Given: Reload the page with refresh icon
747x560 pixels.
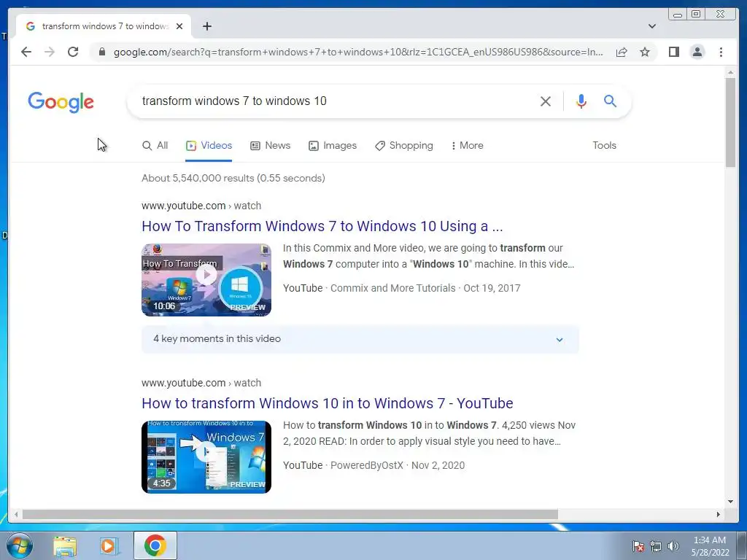Looking at the screenshot, I should 73,52.
